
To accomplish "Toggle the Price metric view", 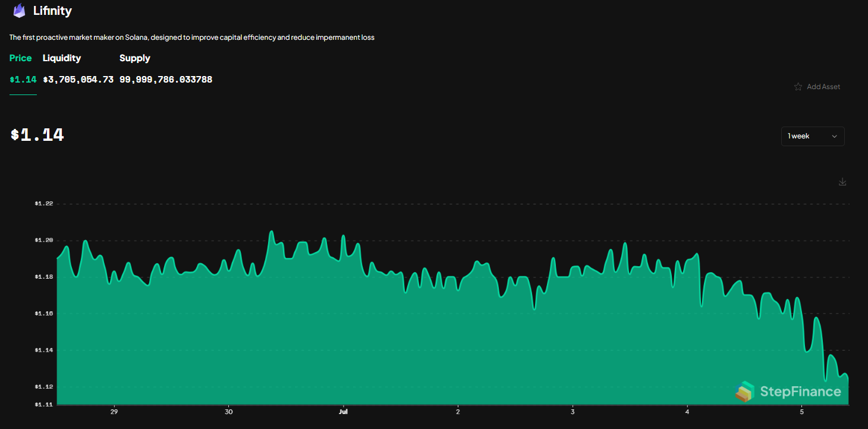I will point(20,58).
